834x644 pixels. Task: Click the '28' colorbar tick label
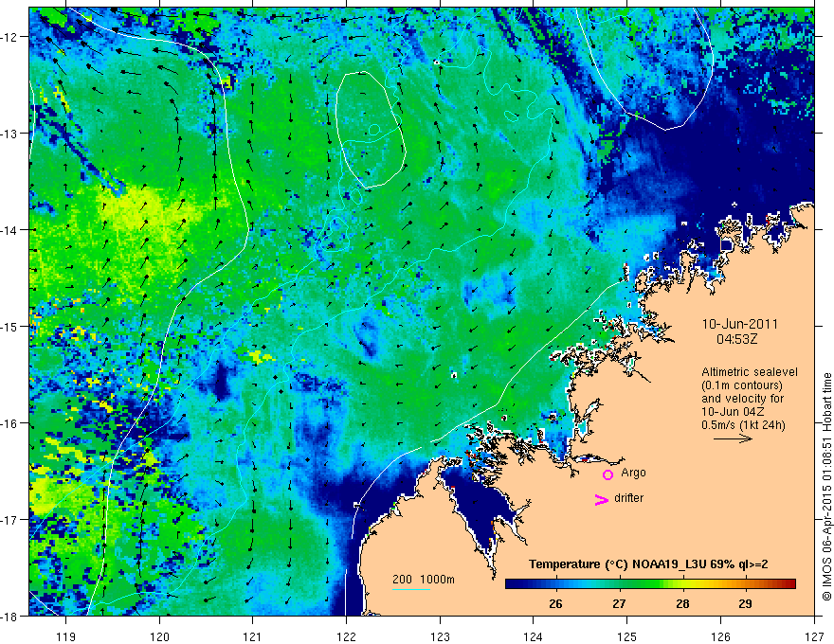[x=682, y=603]
